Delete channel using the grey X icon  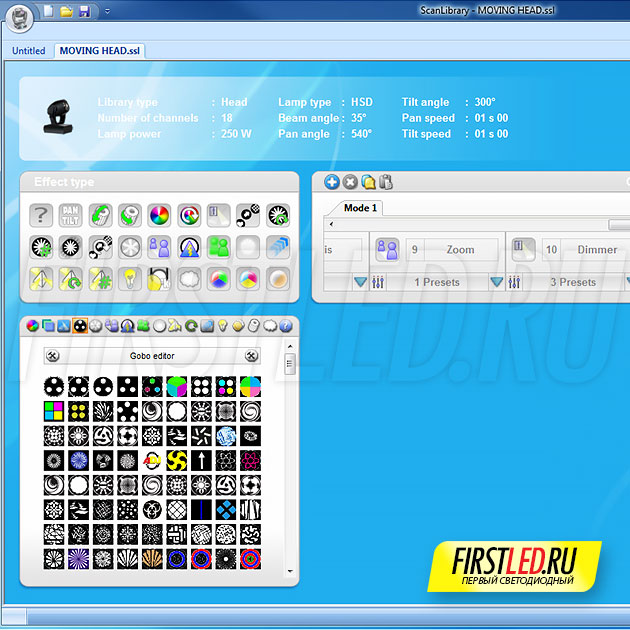click(x=350, y=181)
